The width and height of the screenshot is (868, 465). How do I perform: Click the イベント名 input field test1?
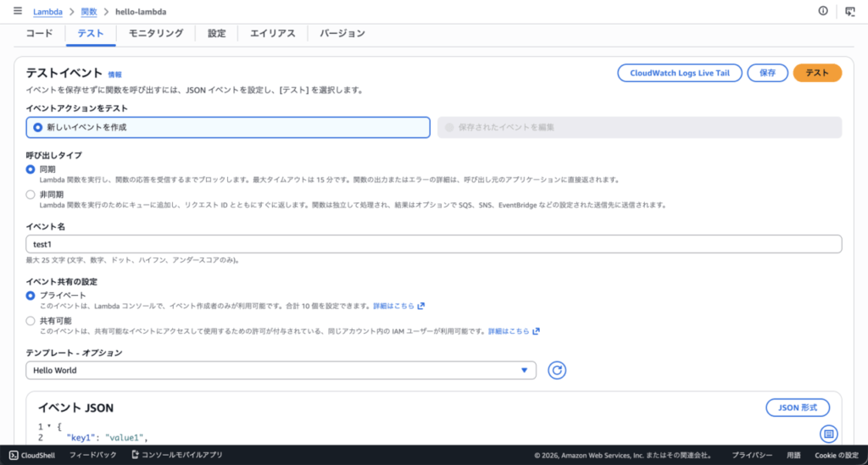(434, 245)
